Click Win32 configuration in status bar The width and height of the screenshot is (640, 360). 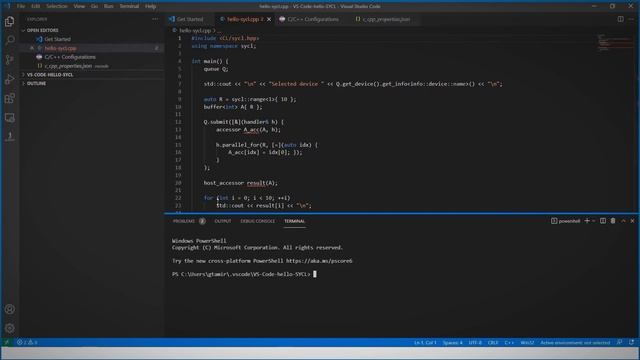(x=527, y=342)
